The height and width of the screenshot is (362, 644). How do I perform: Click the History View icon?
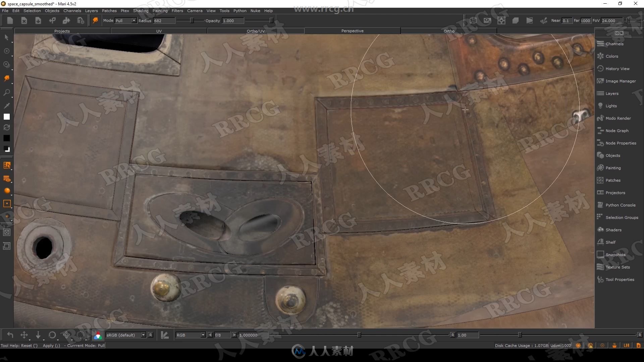601,68
